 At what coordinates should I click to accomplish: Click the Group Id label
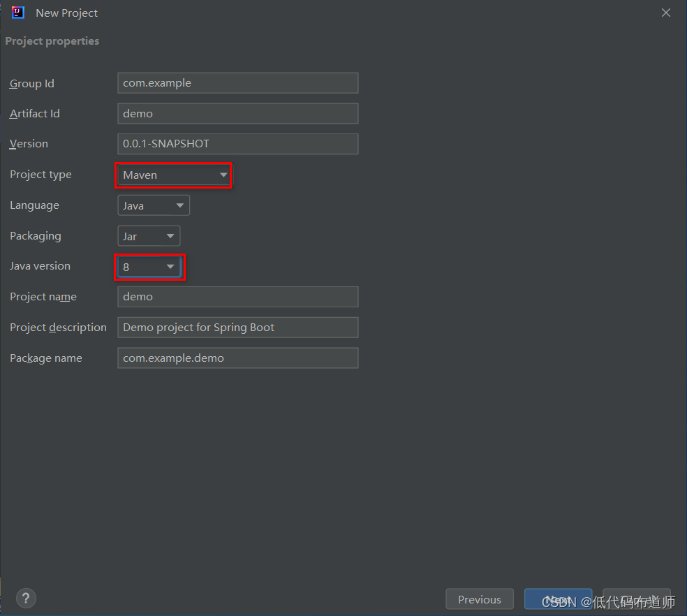pos(32,83)
